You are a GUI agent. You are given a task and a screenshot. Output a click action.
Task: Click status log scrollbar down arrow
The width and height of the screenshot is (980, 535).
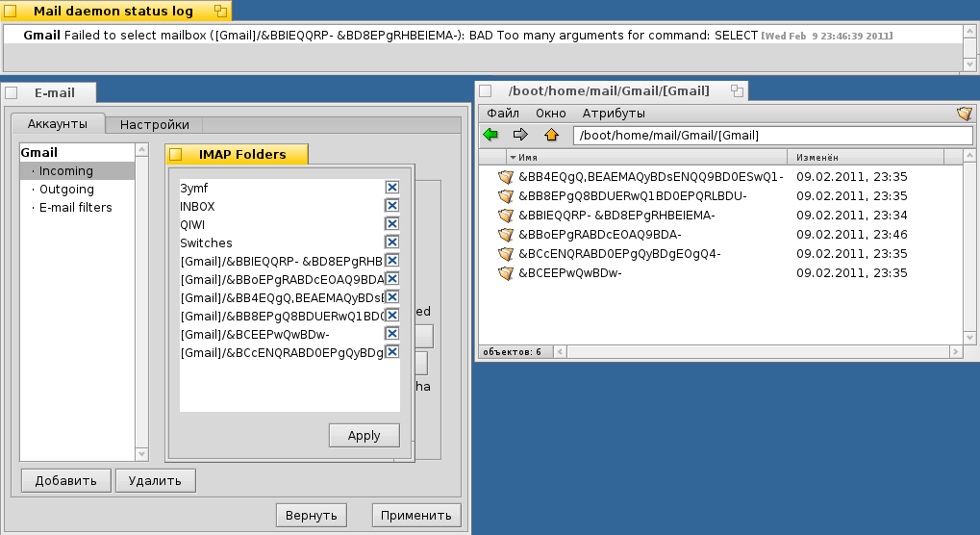click(x=969, y=64)
